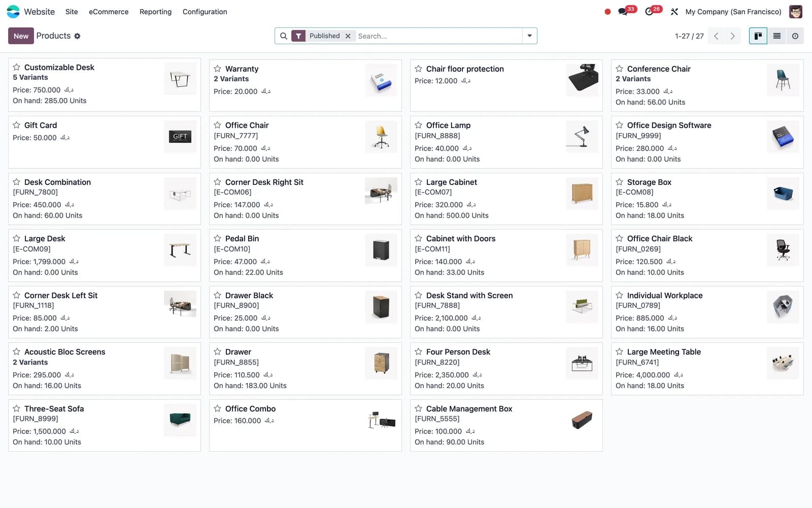Click the Four Person Desk thumbnail image
The height and width of the screenshot is (508, 812).
pos(582,363)
